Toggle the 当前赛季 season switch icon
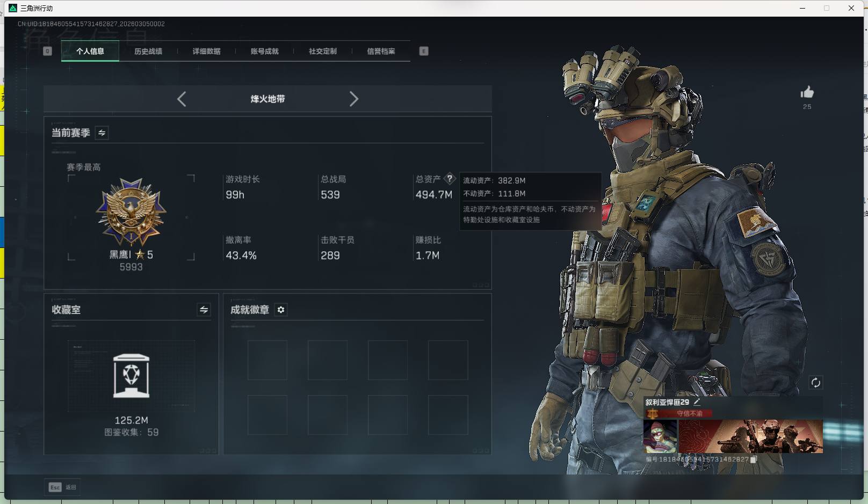This screenshot has height=504, width=868. pos(102,133)
